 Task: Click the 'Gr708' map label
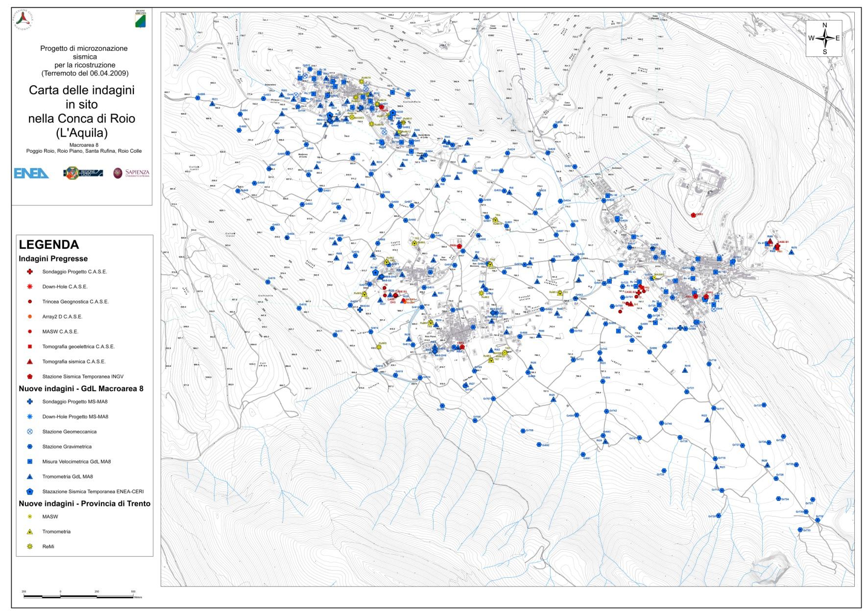(529, 431)
